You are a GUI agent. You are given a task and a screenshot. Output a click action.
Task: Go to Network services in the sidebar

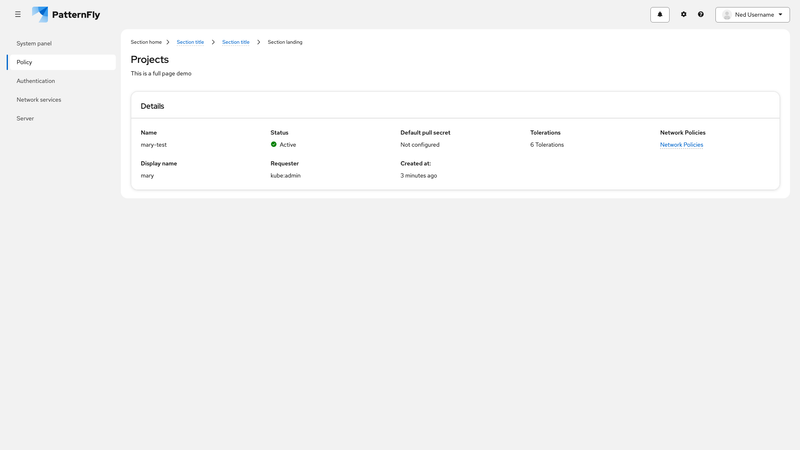click(39, 100)
